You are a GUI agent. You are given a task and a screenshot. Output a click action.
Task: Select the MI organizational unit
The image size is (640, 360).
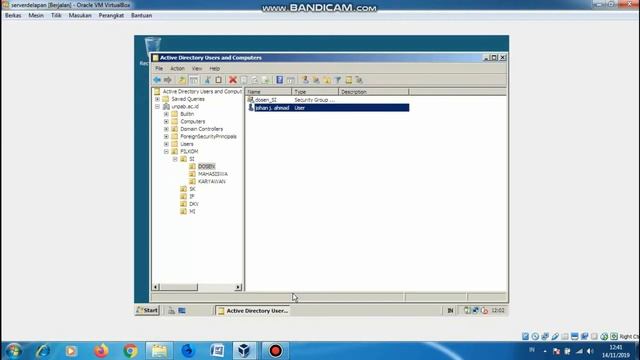(x=192, y=211)
